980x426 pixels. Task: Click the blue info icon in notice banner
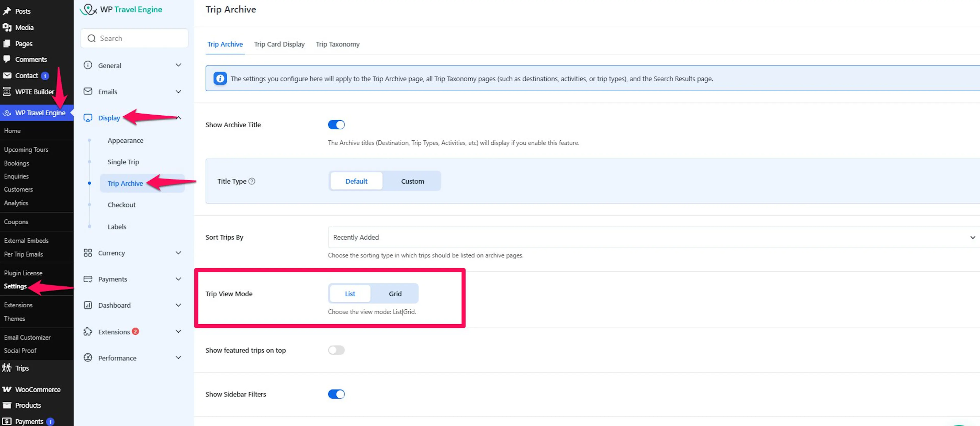coord(220,78)
